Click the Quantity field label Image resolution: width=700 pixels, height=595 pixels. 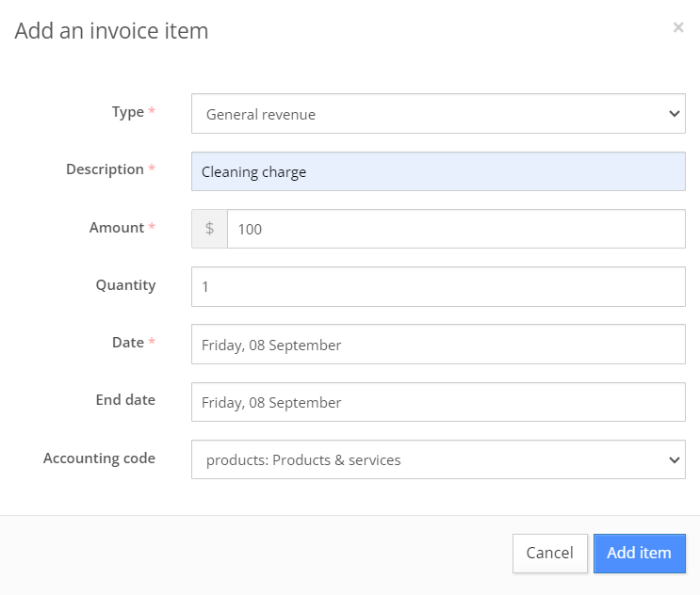(125, 285)
